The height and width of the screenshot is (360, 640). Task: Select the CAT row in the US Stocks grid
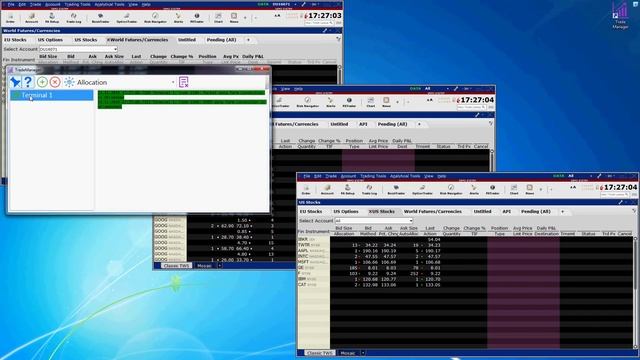tap(465, 284)
